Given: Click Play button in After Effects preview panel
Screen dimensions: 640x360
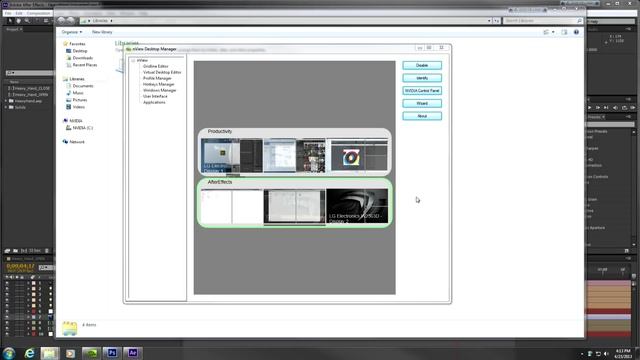Looking at the screenshot, I should 589,108.
